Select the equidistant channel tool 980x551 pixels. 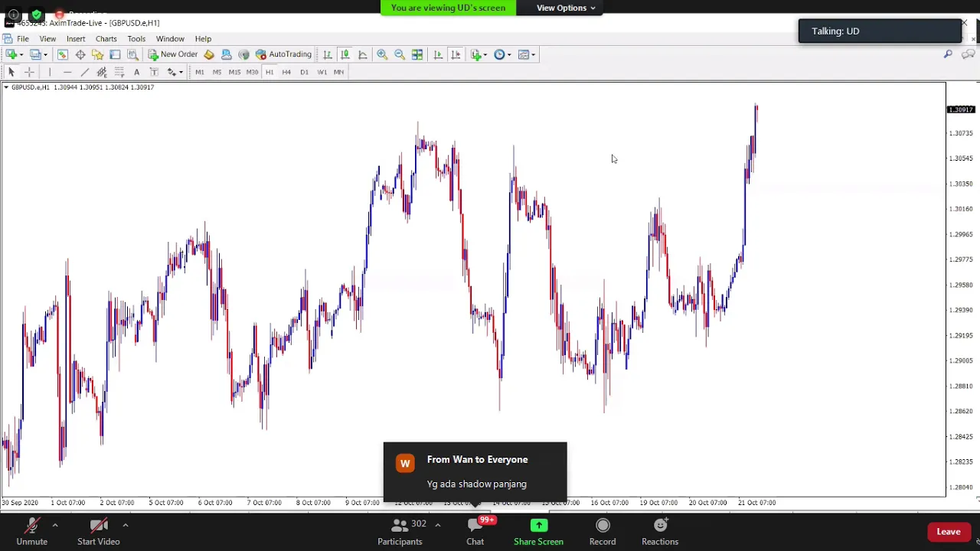tap(102, 72)
